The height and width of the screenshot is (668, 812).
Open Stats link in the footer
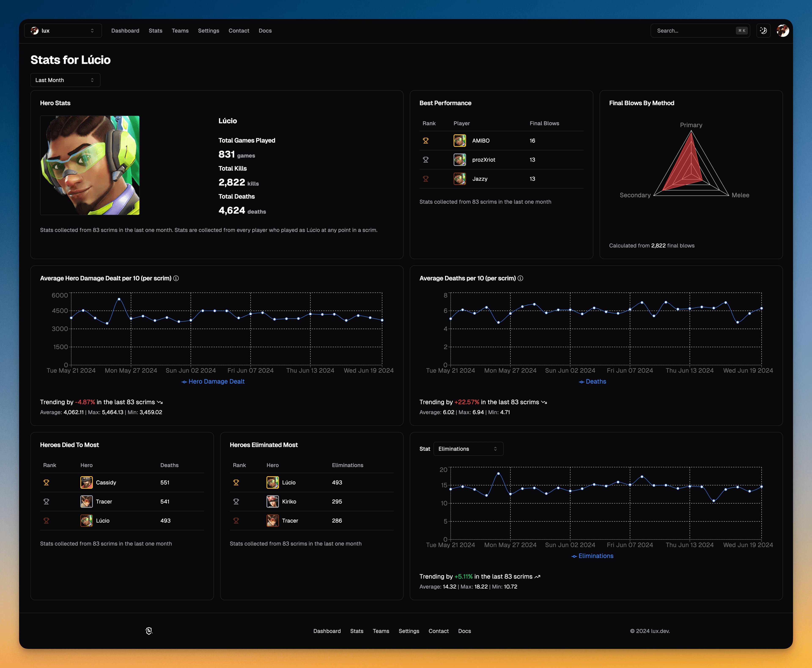(x=357, y=631)
